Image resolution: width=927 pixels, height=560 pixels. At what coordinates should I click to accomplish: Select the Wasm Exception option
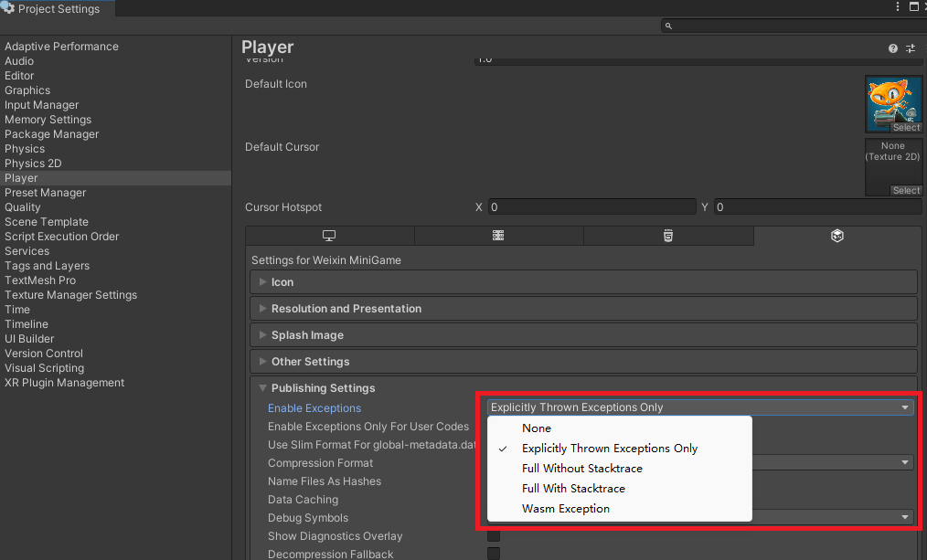tap(565, 509)
